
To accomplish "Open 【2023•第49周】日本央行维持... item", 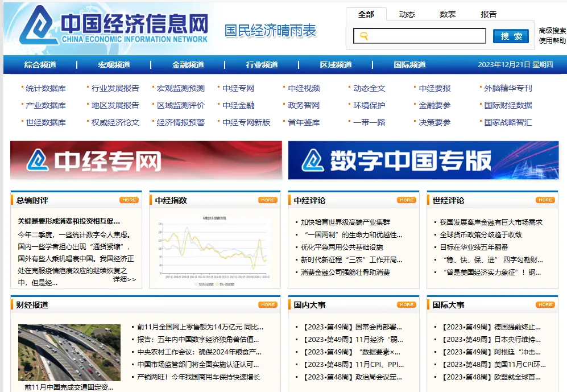I will (491, 340).
